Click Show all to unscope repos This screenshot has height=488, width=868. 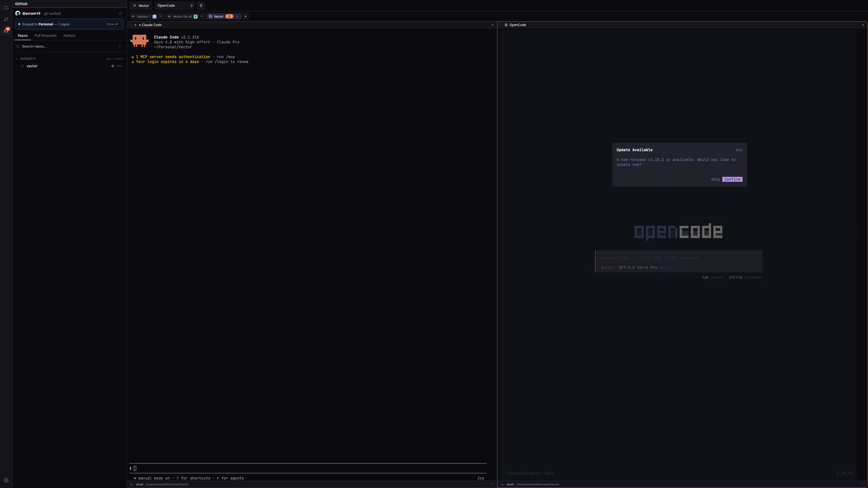(x=112, y=24)
